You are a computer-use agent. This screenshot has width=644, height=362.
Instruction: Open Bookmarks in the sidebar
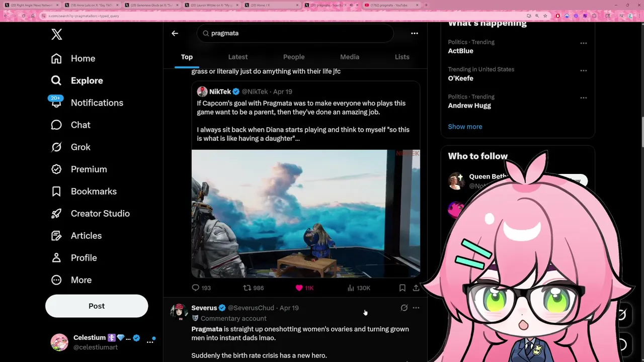(x=84, y=191)
